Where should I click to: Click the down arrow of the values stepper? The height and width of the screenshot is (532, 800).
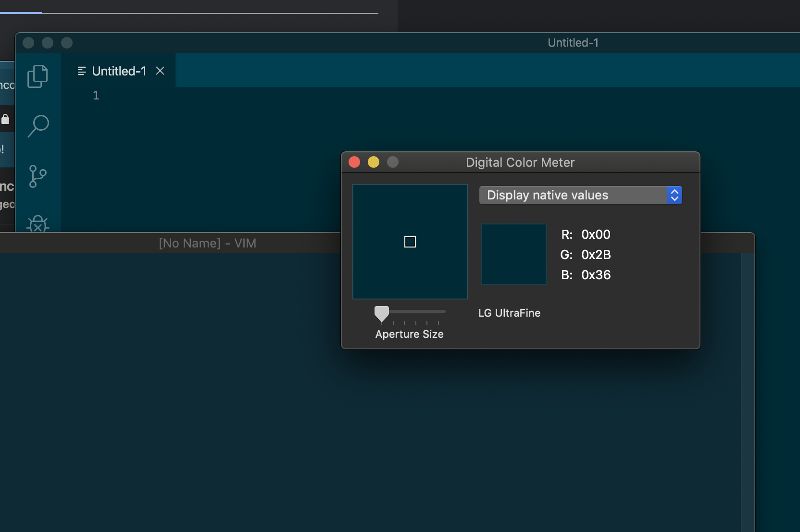(675, 198)
